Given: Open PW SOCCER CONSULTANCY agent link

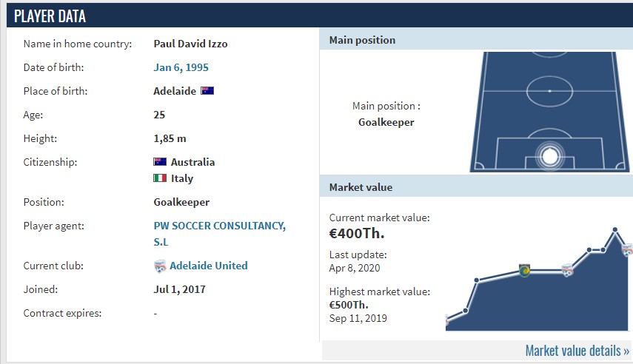Looking at the screenshot, I should click(220, 234).
